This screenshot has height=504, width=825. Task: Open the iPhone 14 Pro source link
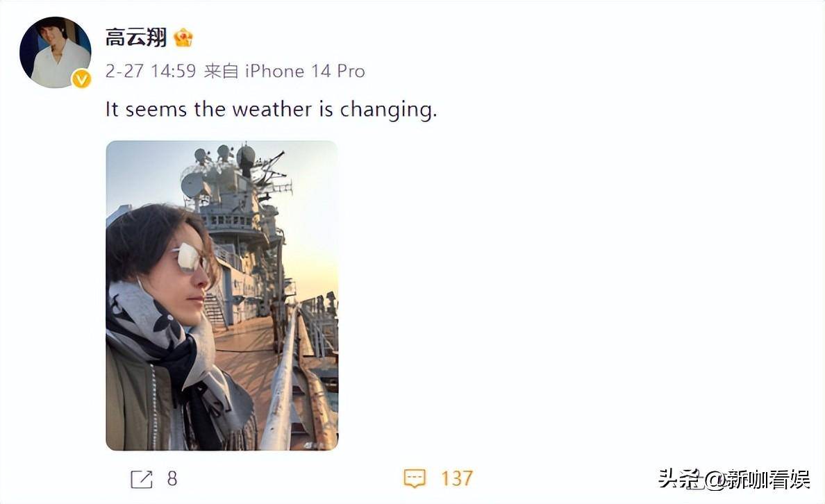point(305,71)
